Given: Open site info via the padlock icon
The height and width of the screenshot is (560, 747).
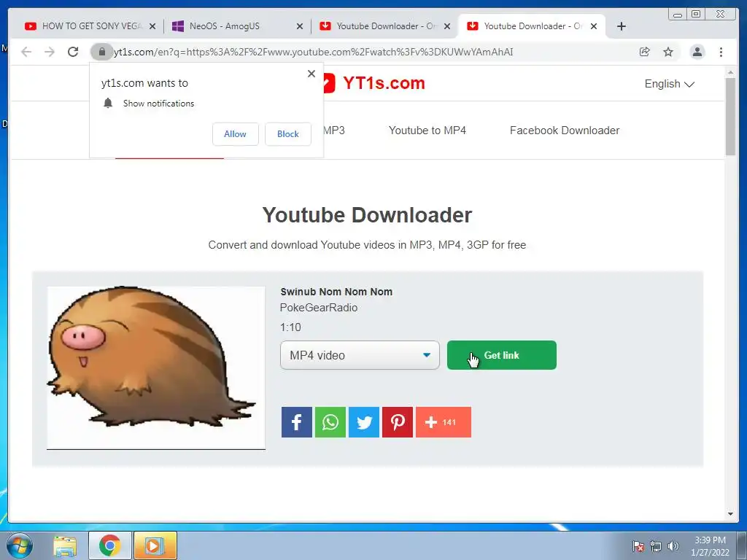Looking at the screenshot, I should pos(101,52).
